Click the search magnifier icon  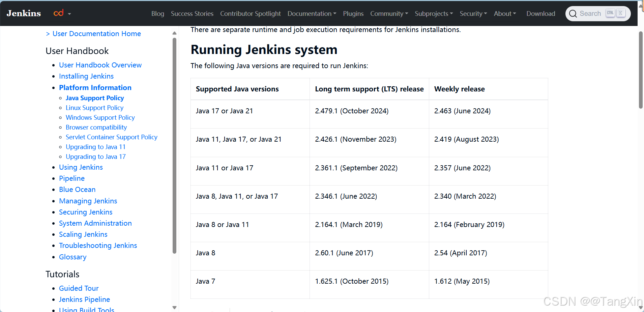tap(573, 14)
